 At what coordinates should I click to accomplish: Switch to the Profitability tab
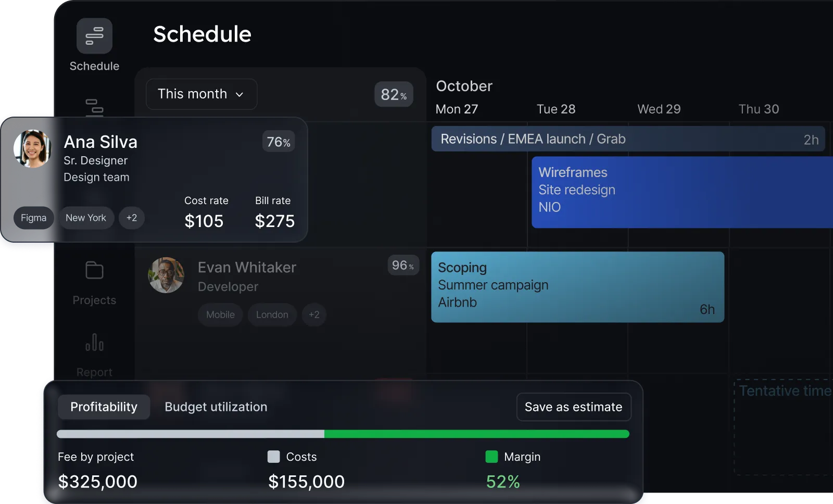click(x=104, y=407)
